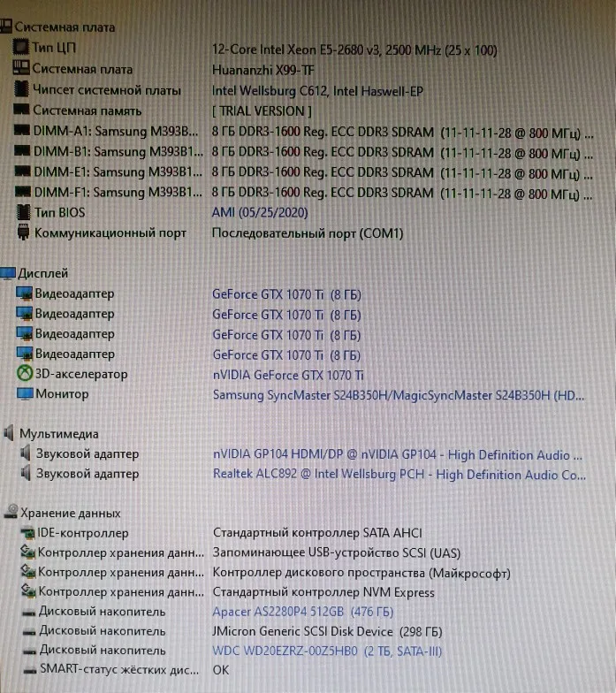Click the drive icon in the WDC WD20EZRZ row
Screen dimensions: 616x693
point(30,651)
